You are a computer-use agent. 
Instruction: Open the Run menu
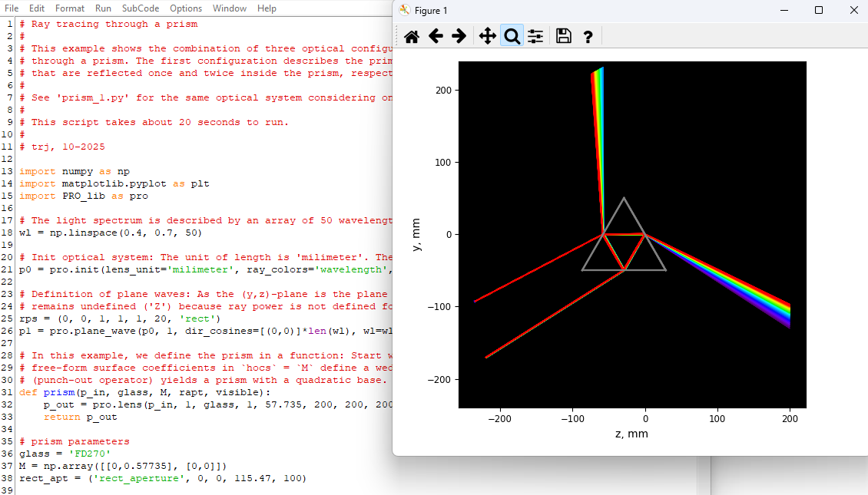[x=103, y=8]
